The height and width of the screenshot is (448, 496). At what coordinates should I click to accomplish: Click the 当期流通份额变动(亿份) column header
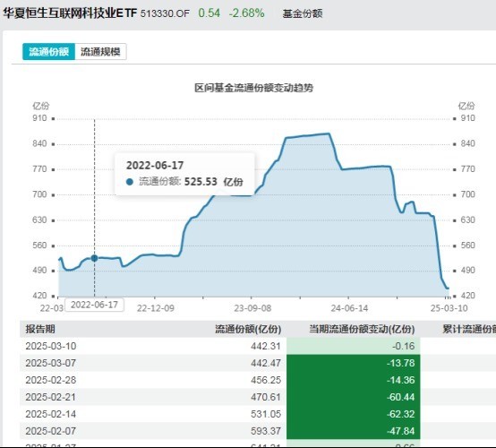pyautogui.click(x=362, y=329)
